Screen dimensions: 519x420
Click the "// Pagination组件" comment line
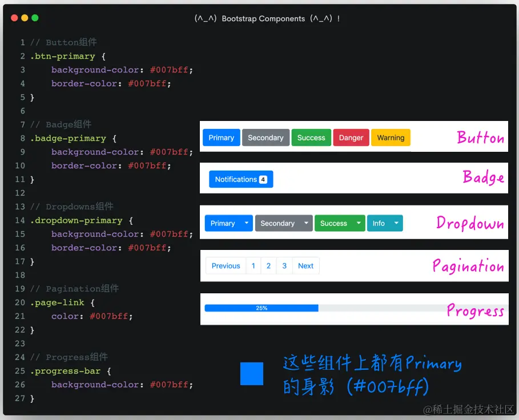point(74,289)
